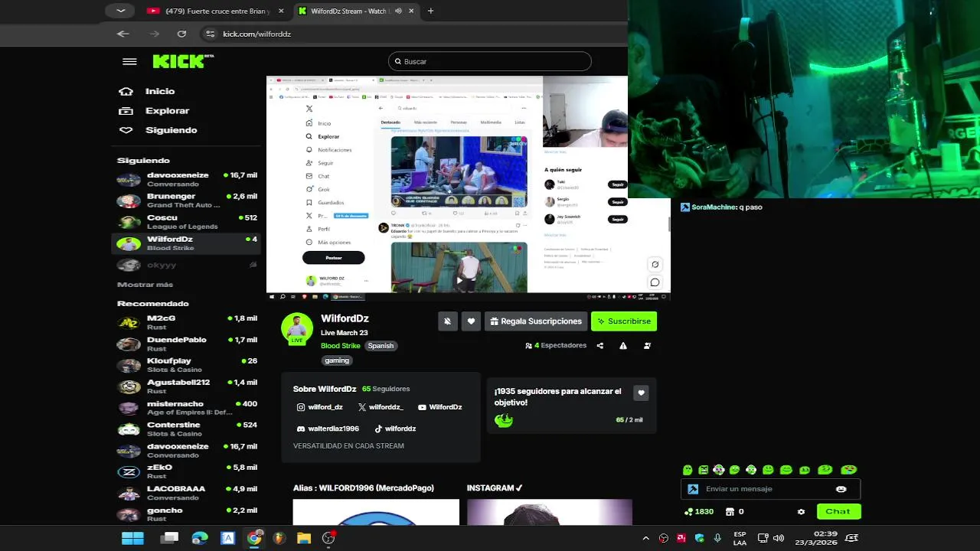Open wilforddz TikTok link
980x551 pixels.
click(x=395, y=429)
